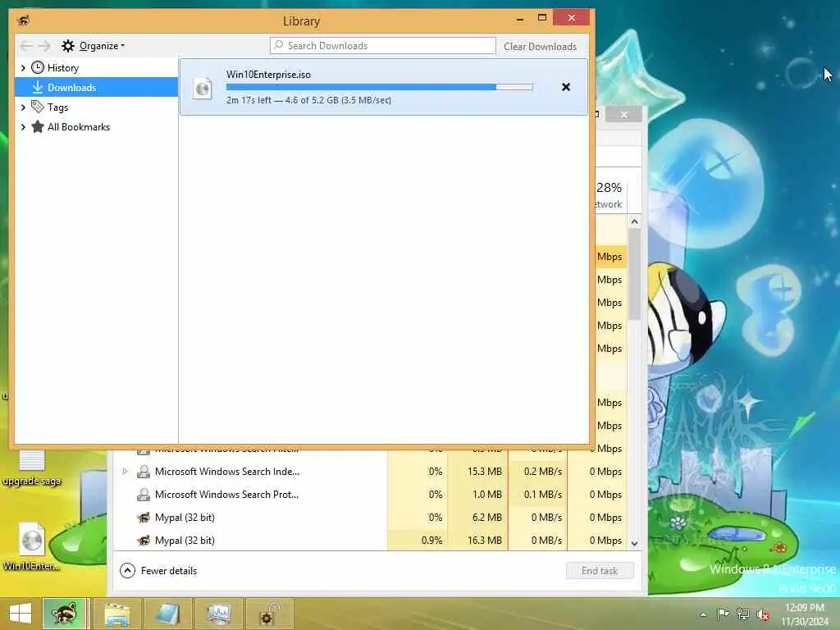Select Microsoft Windows Search Protocol row
The height and width of the screenshot is (630, 840).
pos(370,495)
